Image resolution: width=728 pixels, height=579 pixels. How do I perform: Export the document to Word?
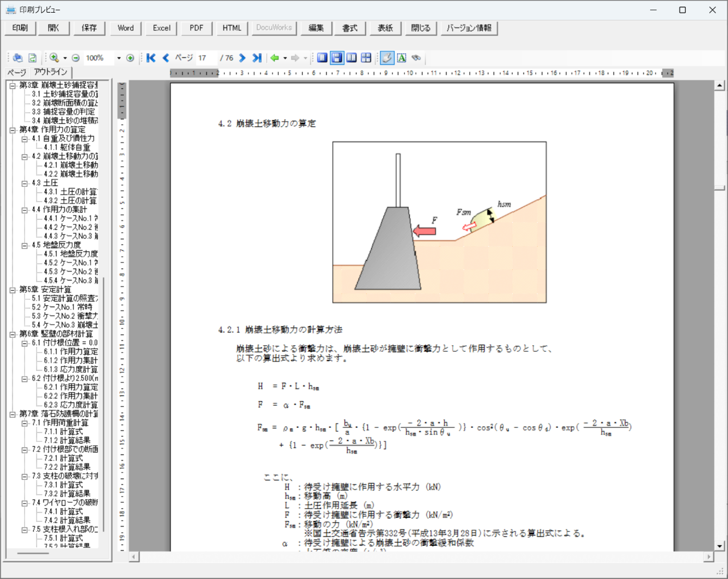[126, 28]
